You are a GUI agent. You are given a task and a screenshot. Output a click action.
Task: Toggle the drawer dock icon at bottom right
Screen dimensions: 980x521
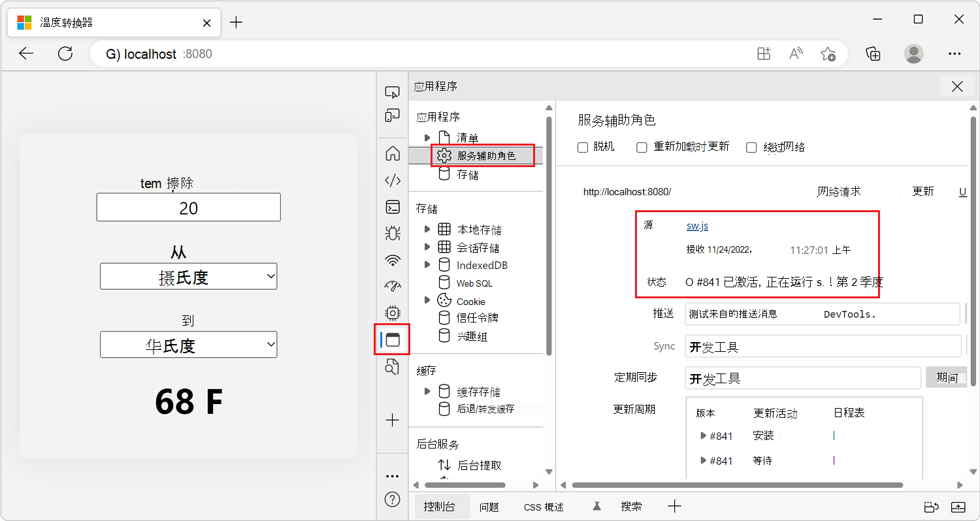click(x=931, y=507)
